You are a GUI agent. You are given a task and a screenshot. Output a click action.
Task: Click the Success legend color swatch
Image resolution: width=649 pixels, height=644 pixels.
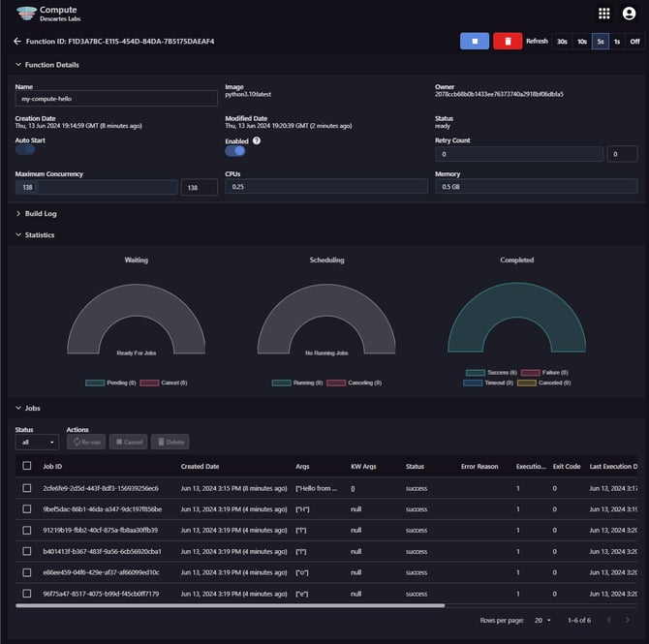click(475, 372)
